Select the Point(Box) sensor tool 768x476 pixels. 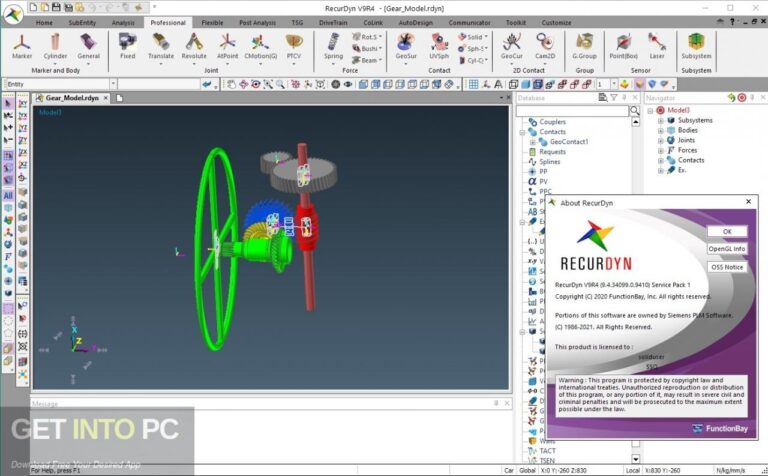coord(624,47)
